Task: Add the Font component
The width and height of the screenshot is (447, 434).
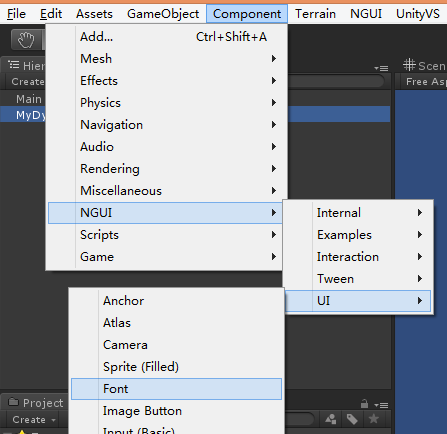Action: pyautogui.click(x=176, y=389)
